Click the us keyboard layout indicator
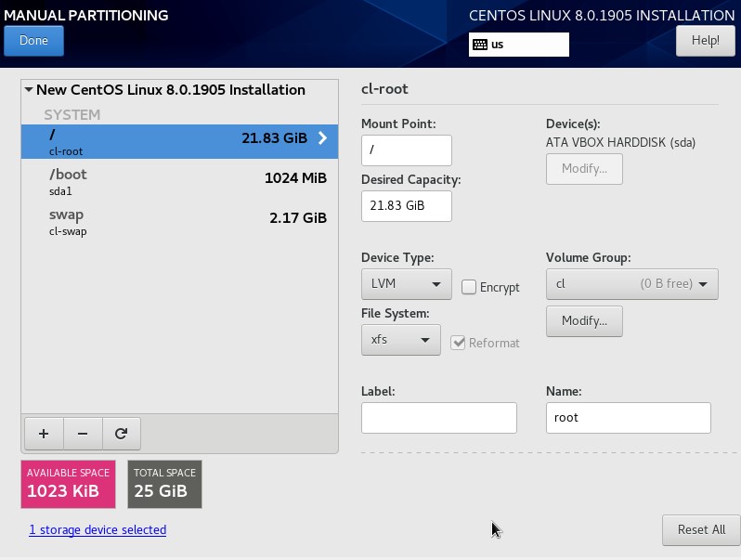This screenshot has height=560, width=741. [518, 45]
